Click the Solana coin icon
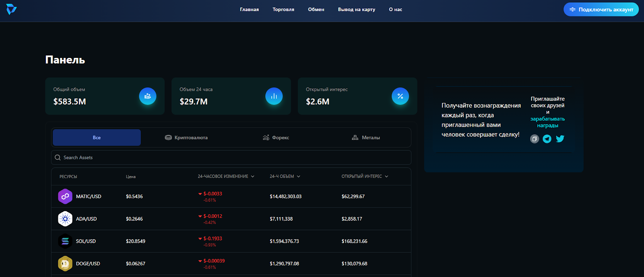Viewport: 644px width, 277px height. pyautogui.click(x=65, y=241)
